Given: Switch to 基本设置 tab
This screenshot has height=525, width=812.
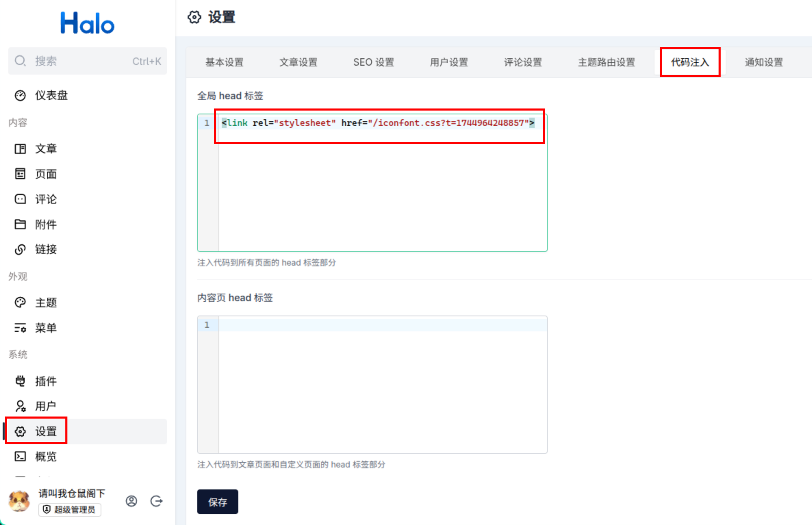Looking at the screenshot, I should (x=224, y=62).
